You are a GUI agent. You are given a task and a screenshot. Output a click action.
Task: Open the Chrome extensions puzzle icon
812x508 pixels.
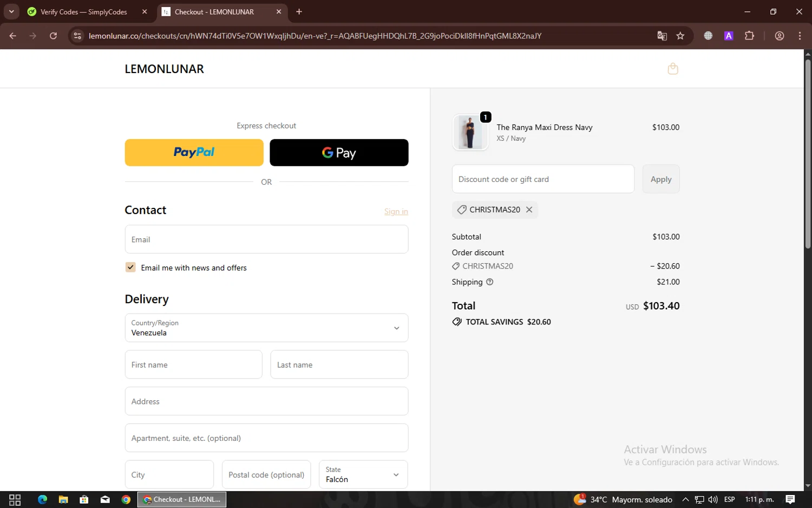pos(749,36)
